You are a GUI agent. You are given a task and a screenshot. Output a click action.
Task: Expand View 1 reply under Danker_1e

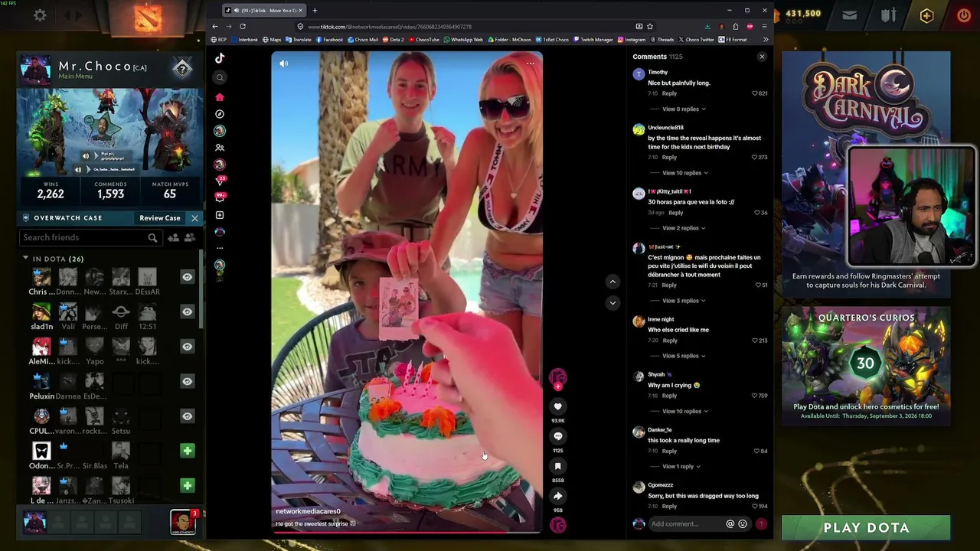tap(681, 466)
